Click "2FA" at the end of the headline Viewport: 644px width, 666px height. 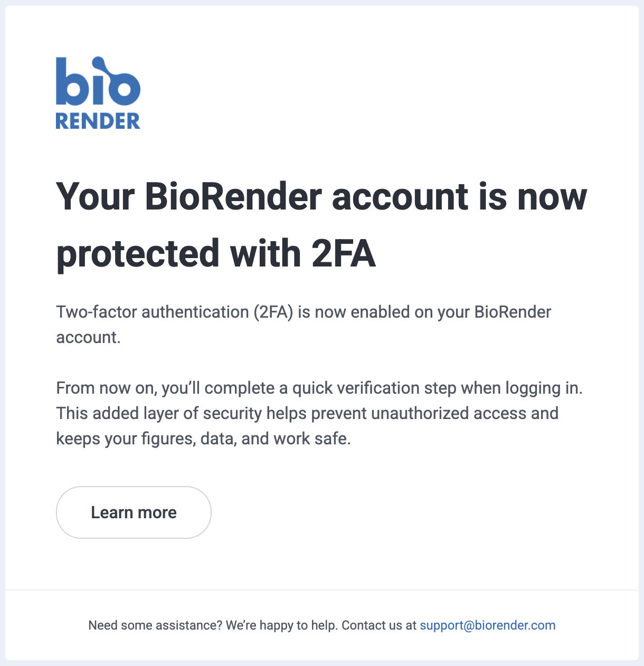pos(343,254)
